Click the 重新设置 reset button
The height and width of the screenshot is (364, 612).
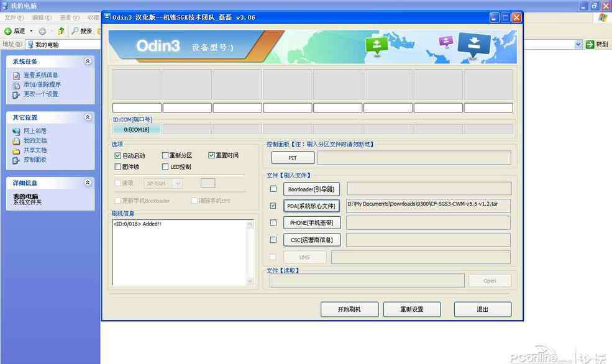click(x=412, y=309)
